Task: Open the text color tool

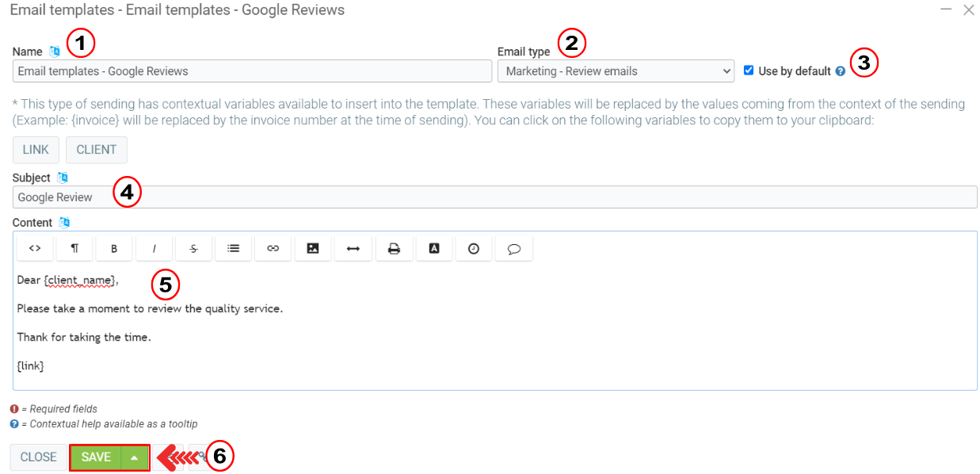Action: tap(433, 248)
